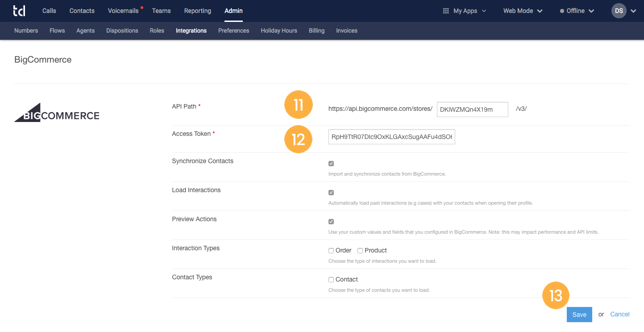The width and height of the screenshot is (644, 332).
Task: Expand the Web Mode dropdown
Action: coord(523,11)
